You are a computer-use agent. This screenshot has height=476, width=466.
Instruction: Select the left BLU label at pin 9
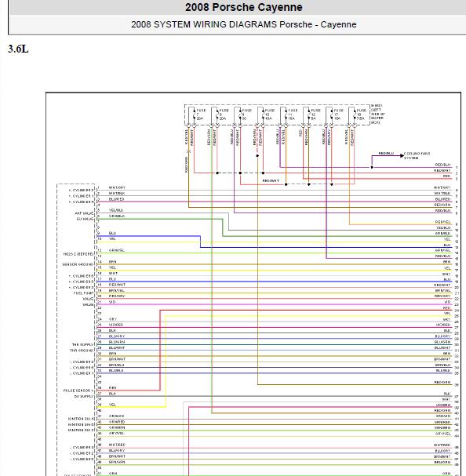click(x=112, y=233)
